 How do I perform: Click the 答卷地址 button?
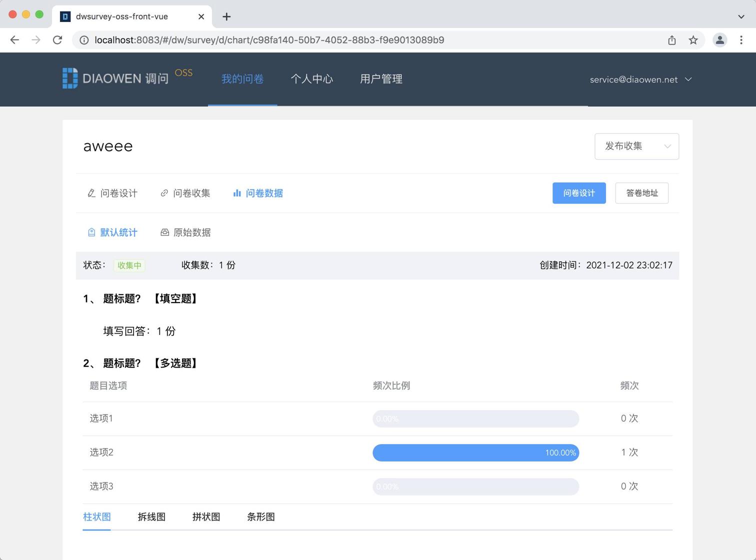tap(642, 193)
